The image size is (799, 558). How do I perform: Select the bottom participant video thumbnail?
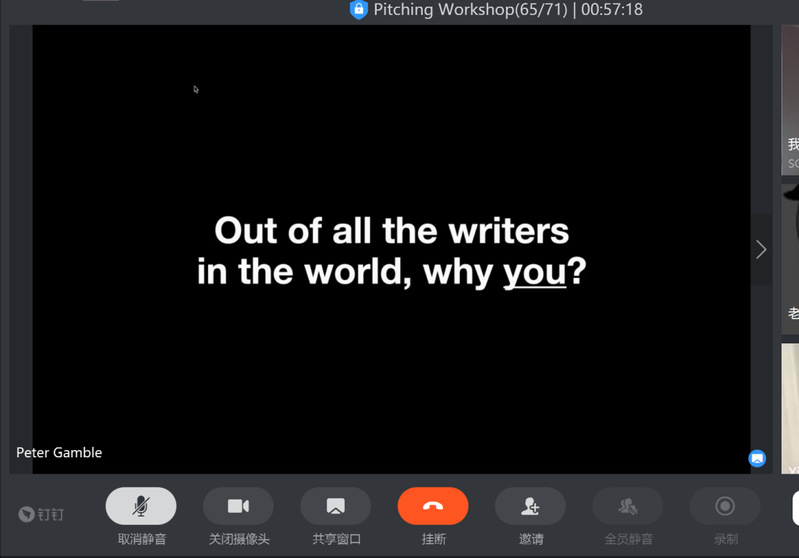pos(790,410)
